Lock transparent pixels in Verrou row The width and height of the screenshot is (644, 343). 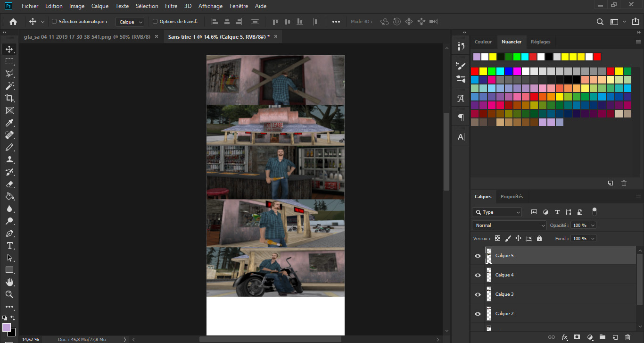[497, 239]
